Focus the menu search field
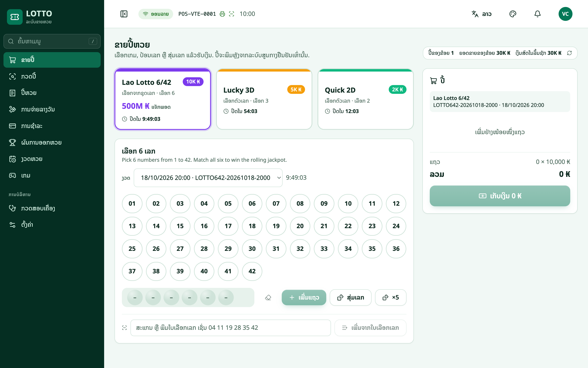 52,41
